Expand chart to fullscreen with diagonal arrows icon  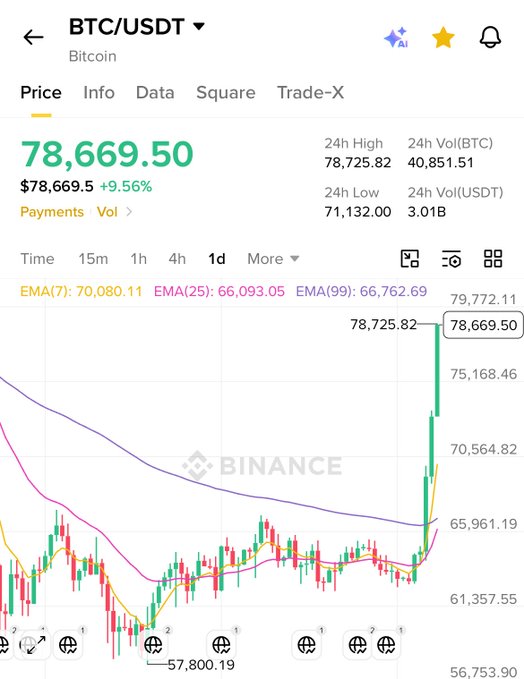36,645
